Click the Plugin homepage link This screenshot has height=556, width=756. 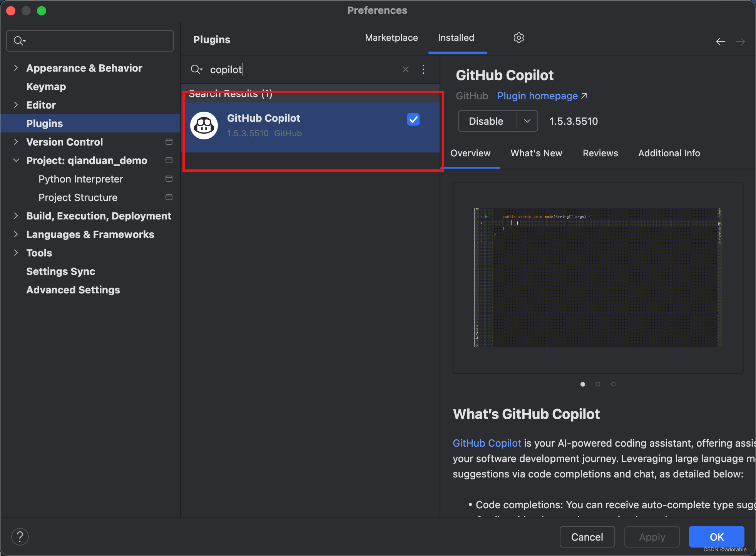tap(537, 96)
